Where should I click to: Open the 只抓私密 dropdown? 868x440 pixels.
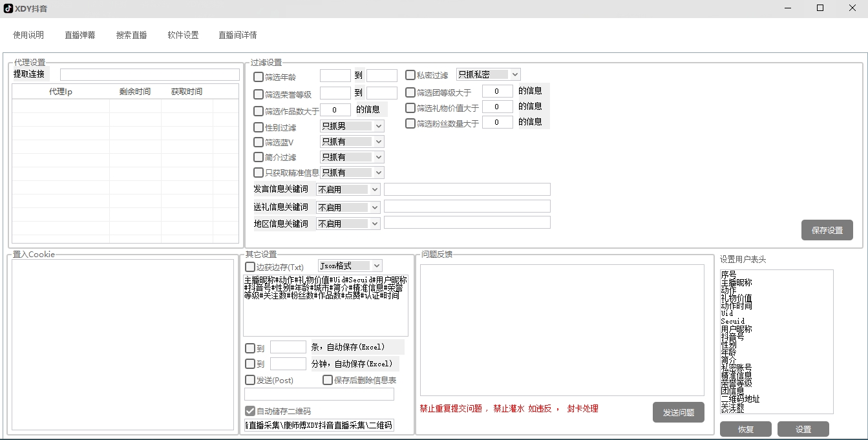click(x=488, y=74)
